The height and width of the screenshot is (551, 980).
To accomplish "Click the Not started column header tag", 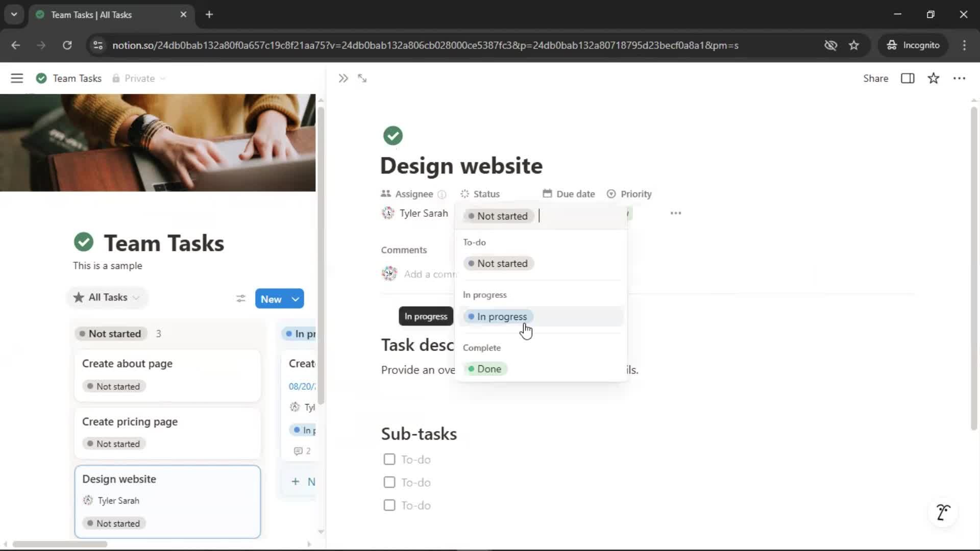I will (x=111, y=334).
